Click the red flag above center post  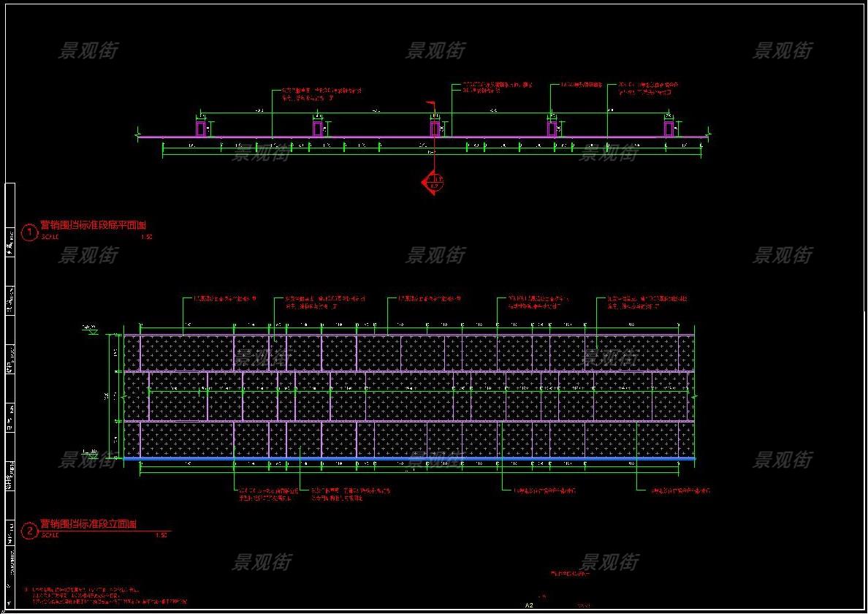tap(431, 105)
